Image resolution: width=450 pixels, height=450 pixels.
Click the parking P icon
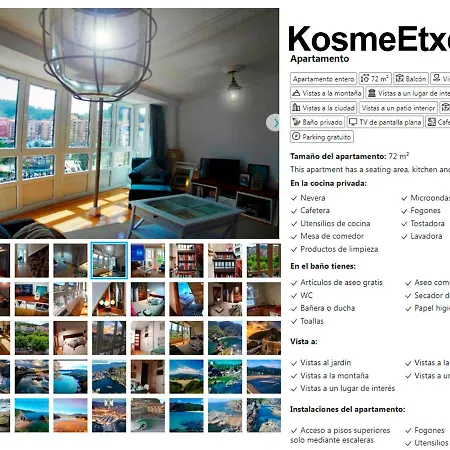pos(296,136)
